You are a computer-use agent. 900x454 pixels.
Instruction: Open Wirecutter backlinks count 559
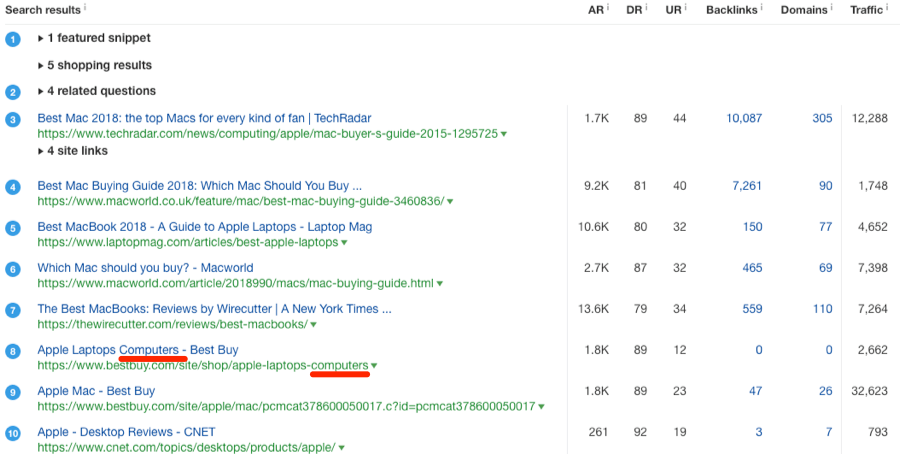752,309
